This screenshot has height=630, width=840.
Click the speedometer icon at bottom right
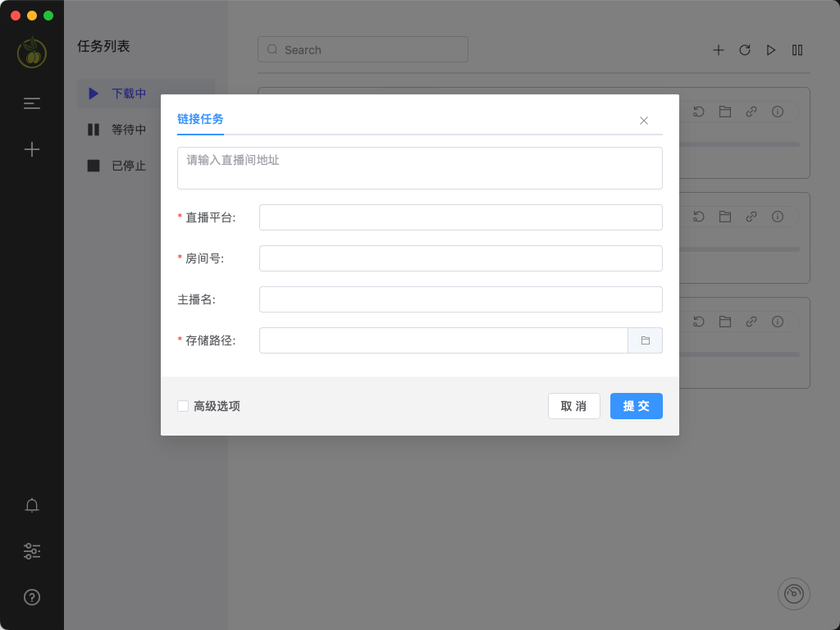793,594
